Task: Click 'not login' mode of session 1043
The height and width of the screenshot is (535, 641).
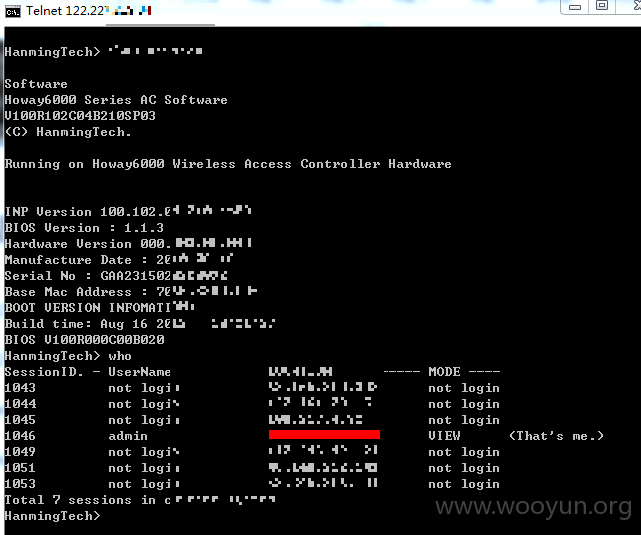Action: [x=464, y=388]
